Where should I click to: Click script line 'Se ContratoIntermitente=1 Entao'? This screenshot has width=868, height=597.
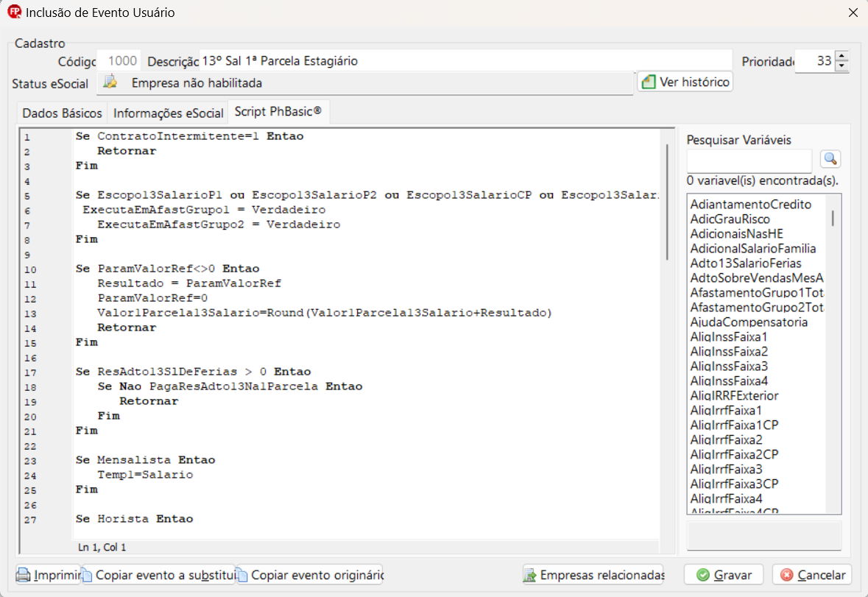coord(189,136)
